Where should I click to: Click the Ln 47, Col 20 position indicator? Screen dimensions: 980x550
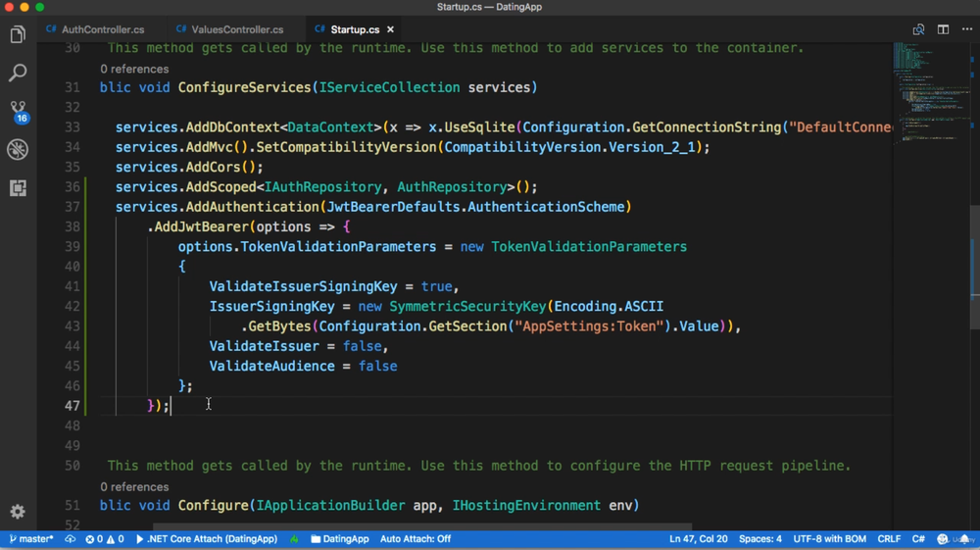pyautogui.click(x=698, y=539)
